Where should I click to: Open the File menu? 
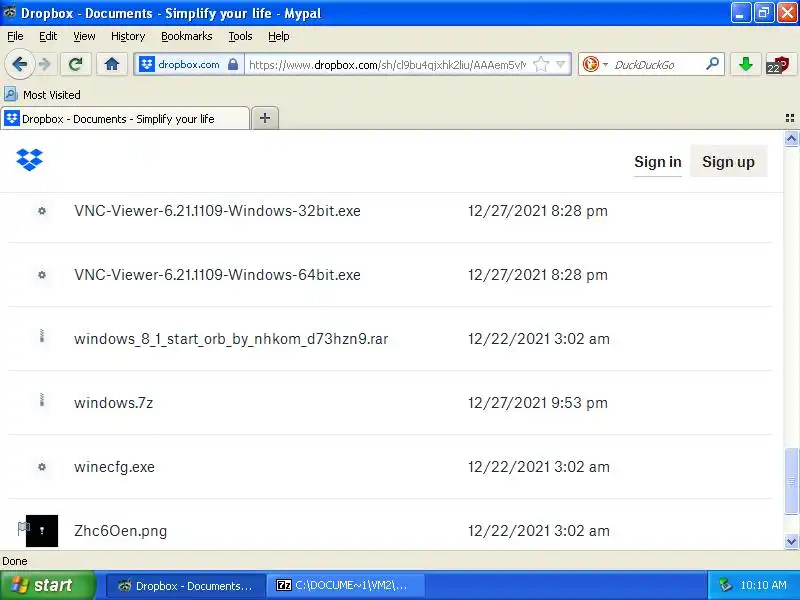click(x=15, y=36)
